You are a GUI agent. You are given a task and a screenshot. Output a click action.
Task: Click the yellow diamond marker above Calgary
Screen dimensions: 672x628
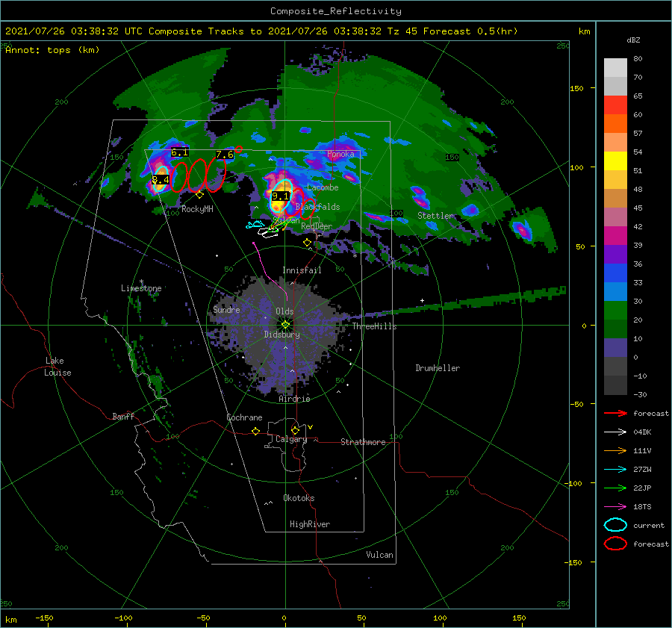point(295,430)
